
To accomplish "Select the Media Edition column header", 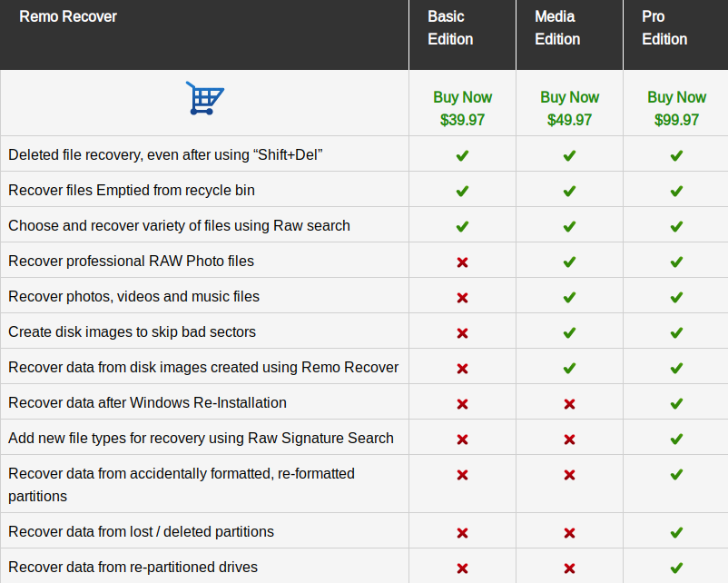I will pyautogui.click(x=570, y=35).
